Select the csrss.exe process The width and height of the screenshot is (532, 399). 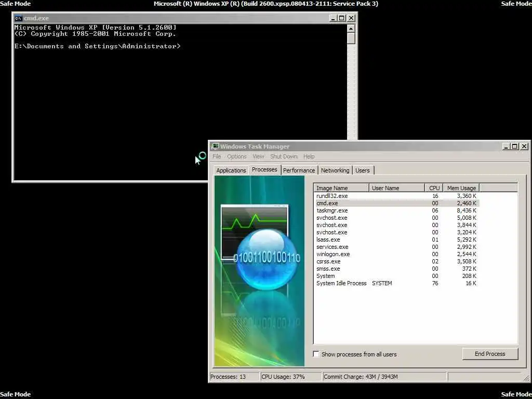point(396,261)
